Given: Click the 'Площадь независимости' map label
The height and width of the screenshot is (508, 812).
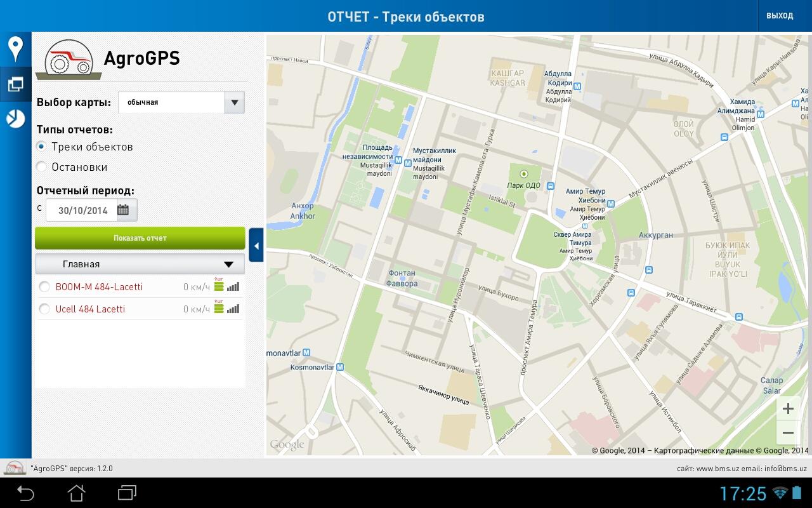Looking at the screenshot, I should (367, 152).
